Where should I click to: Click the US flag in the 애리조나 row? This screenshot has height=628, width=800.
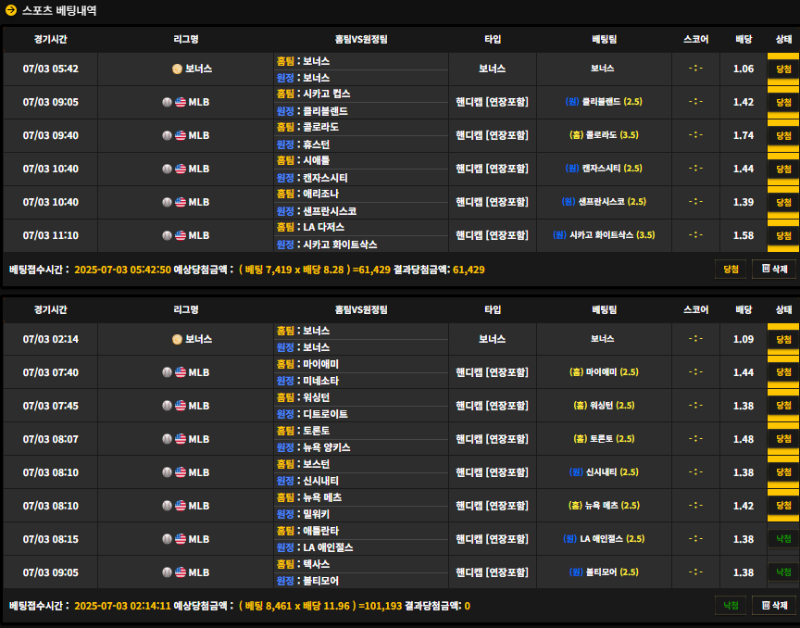(x=181, y=202)
